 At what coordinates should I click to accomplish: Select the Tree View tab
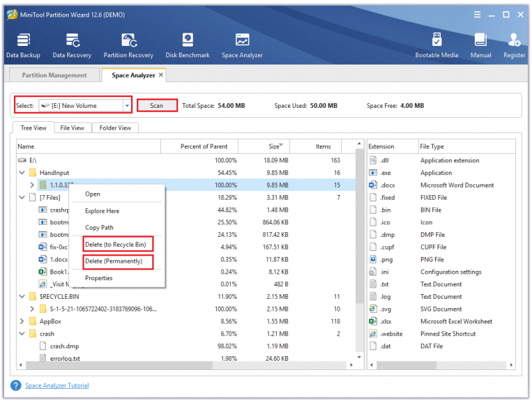coord(33,128)
